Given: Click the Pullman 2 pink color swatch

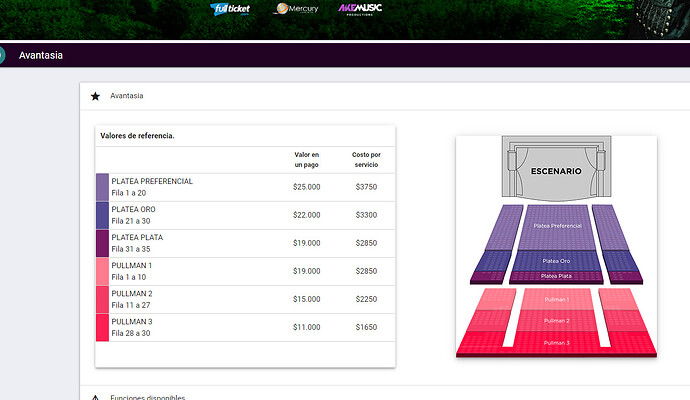Looking at the screenshot, I should pyautogui.click(x=102, y=300).
